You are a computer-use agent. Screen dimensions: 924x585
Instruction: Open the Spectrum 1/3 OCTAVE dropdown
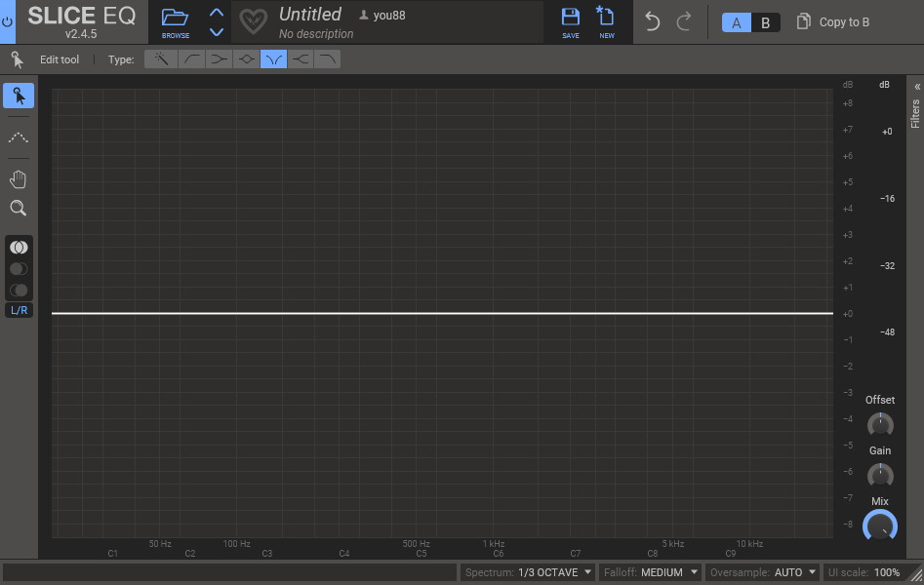click(x=528, y=572)
